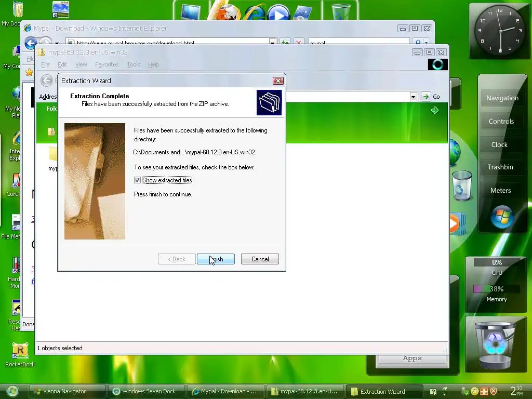Select Meters in the sidebar panel

click(500, 190)
